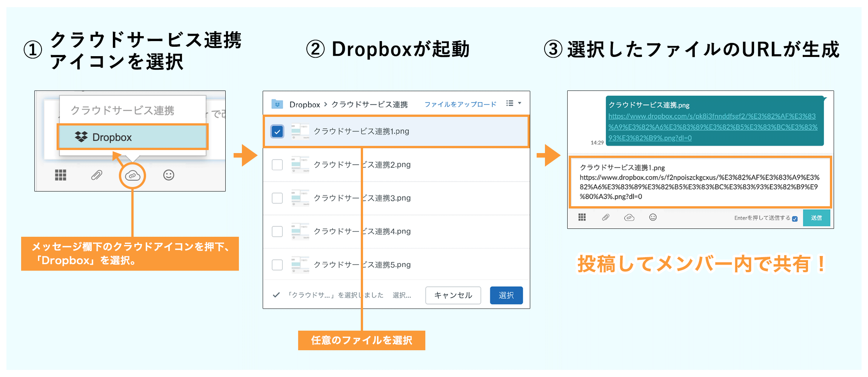Image resolution: width=868 pixels, height=377 pixels.
Task: Click ファイルをアップロード link
Action: (x=460, y=104)
